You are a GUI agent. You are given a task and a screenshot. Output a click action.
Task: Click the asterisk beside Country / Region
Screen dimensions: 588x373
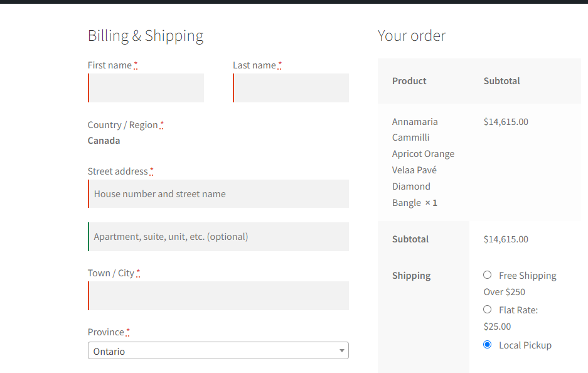(162, 124)
